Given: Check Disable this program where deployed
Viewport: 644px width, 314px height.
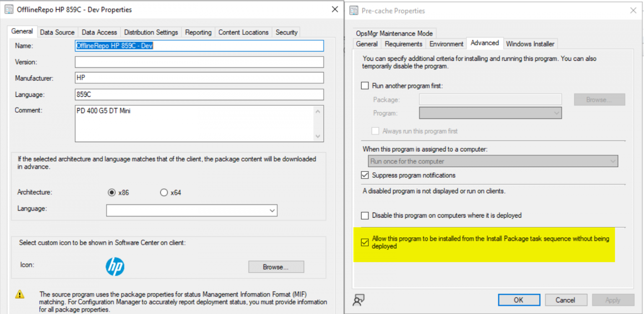Looking at the screenshot, I should coord(365,215).
